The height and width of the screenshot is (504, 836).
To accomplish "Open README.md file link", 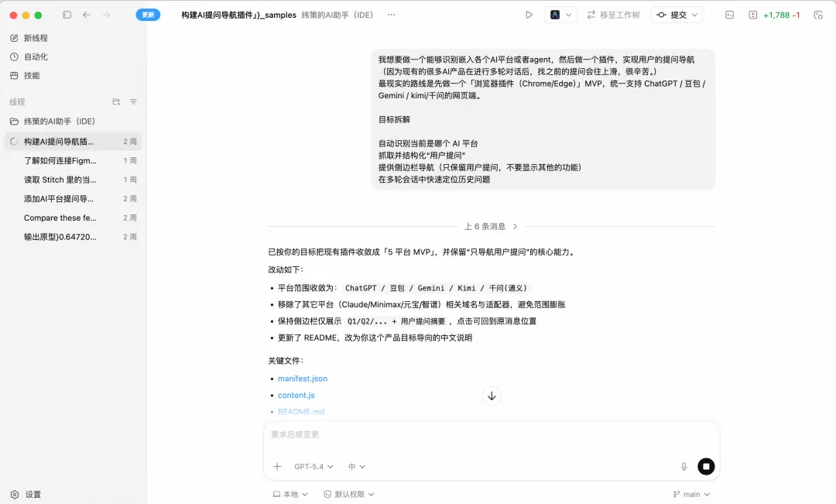I will tap(300, 412).
